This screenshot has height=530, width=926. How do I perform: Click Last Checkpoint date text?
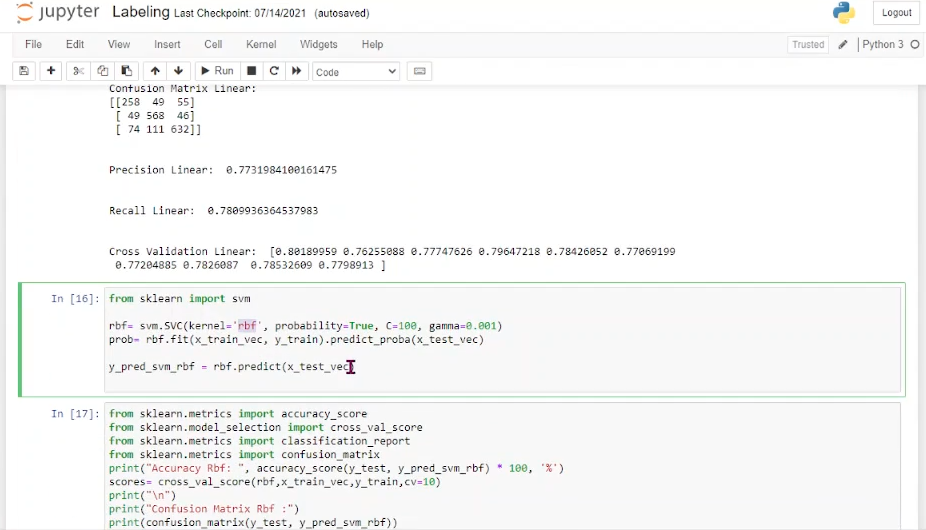240,13
